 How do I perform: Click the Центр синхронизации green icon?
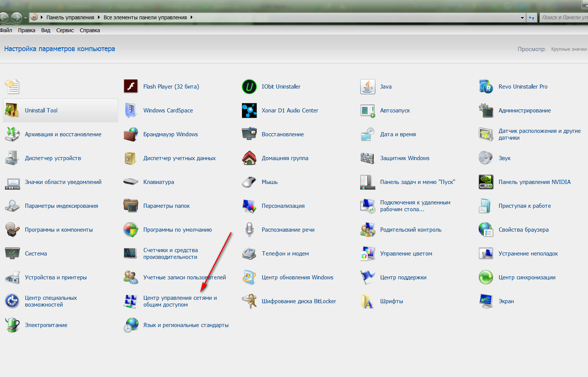tap(486, 277)
